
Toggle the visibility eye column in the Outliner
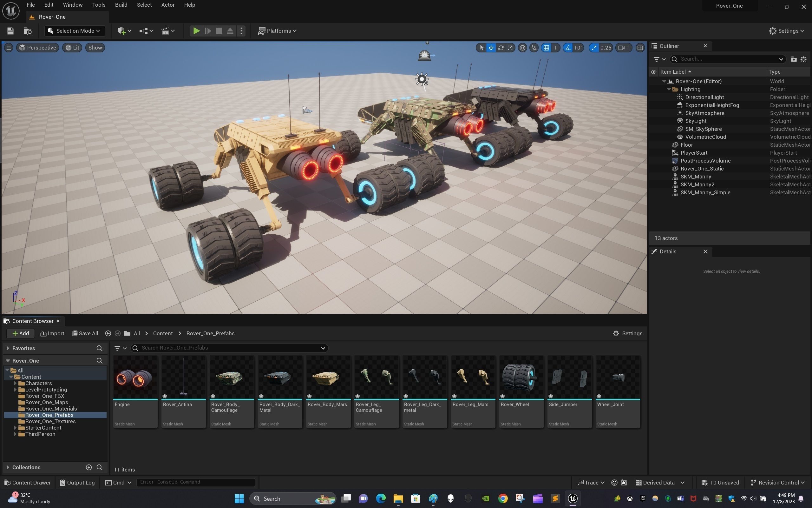tap(654, 72)
